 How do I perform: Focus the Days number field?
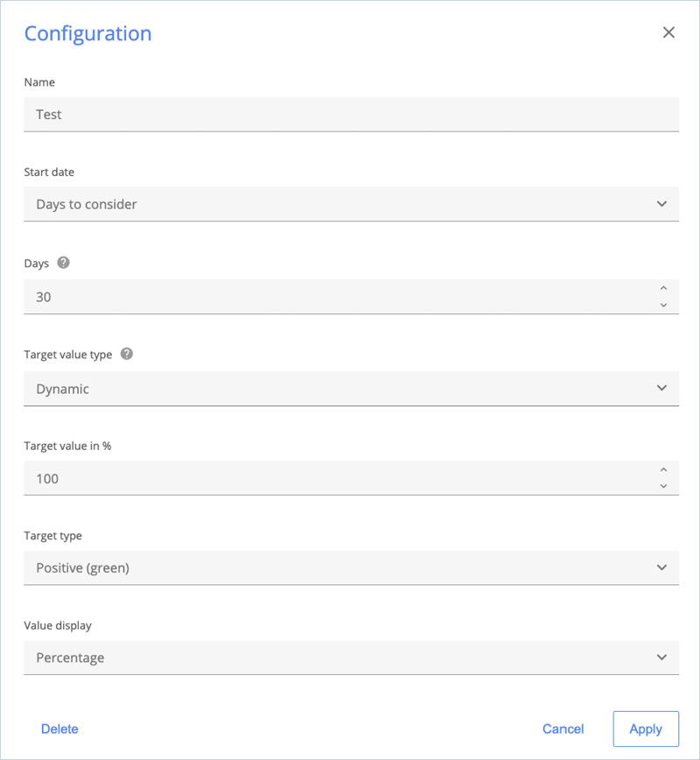coord(332,297)
